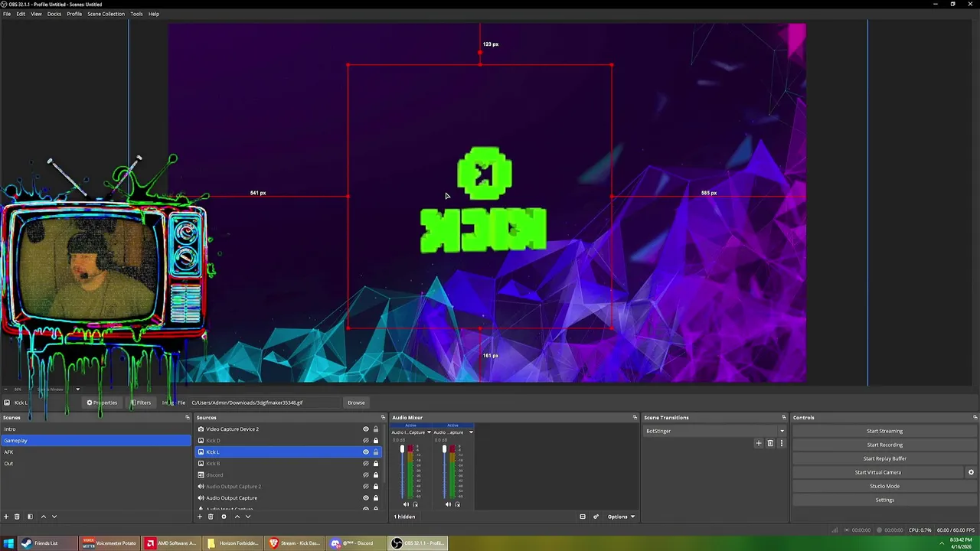Pop out the Scene Transitions dock icon
The width and height of the screenshot is (980, 551).
tap(783, 418)
